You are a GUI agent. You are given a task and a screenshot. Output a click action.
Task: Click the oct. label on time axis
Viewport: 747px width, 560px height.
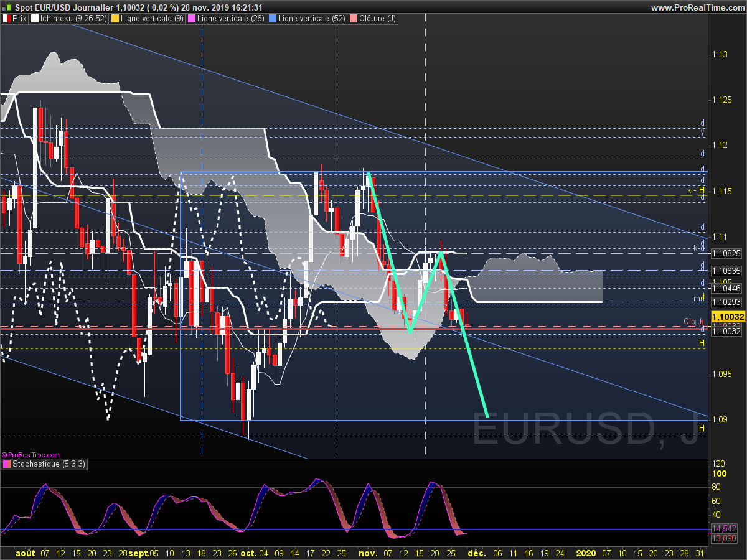tap(248, 553)
